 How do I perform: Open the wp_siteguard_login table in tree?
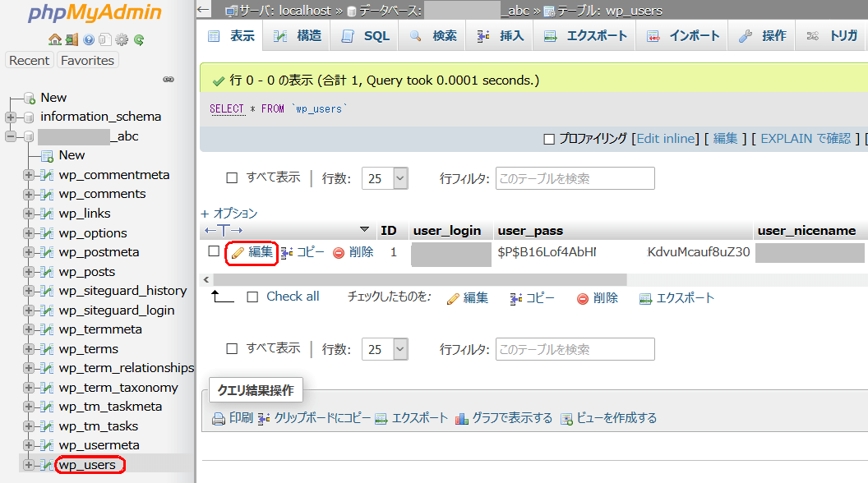click(117, 310)
